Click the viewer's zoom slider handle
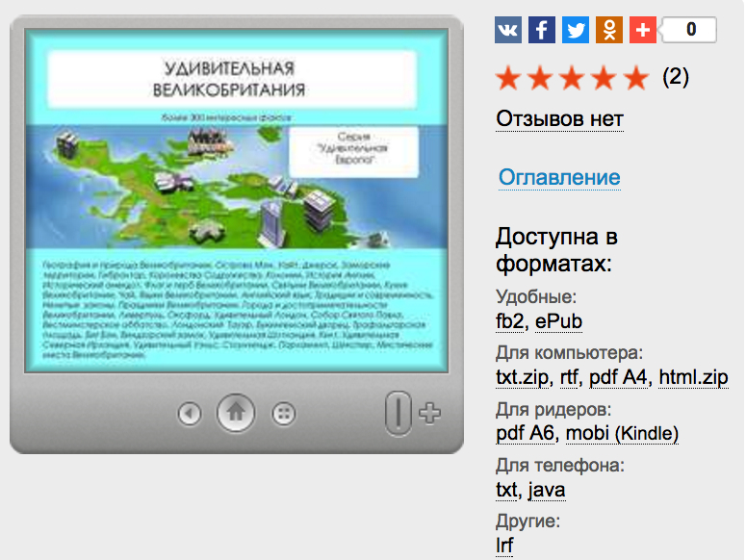 point(398,413)
